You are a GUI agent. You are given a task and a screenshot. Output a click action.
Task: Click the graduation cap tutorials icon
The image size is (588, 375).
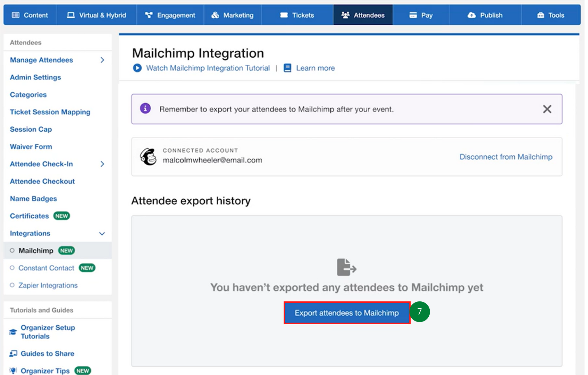[13, 332]
